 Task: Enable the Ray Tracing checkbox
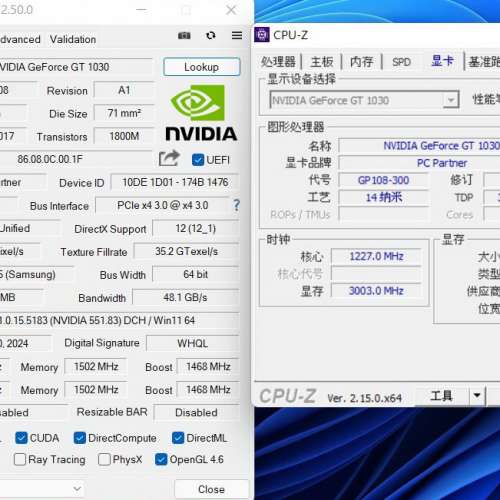(20, 459)
